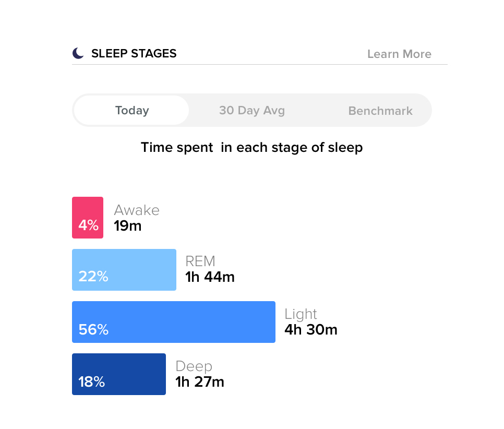The height and width of the screenshot is (429, 504).
Task: Click the 4h 30m Light duration
Action: pos(311,330)
